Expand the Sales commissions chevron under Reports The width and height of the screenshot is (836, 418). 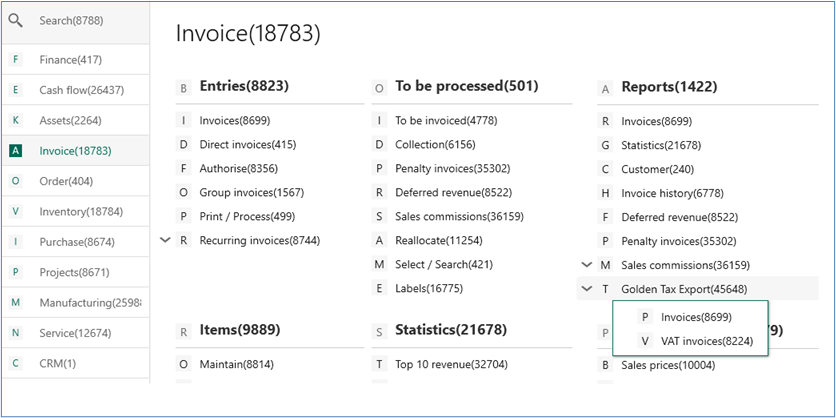(x=586, y=264)
